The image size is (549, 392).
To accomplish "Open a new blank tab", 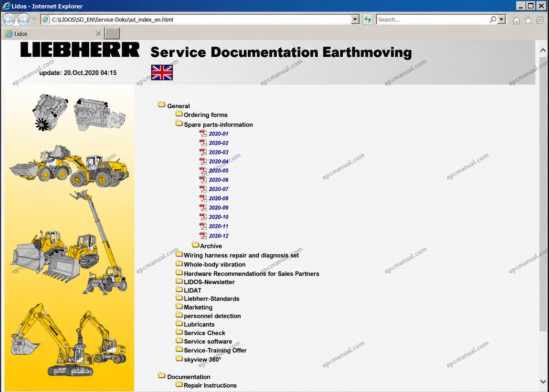I will [x=112, y=33].
